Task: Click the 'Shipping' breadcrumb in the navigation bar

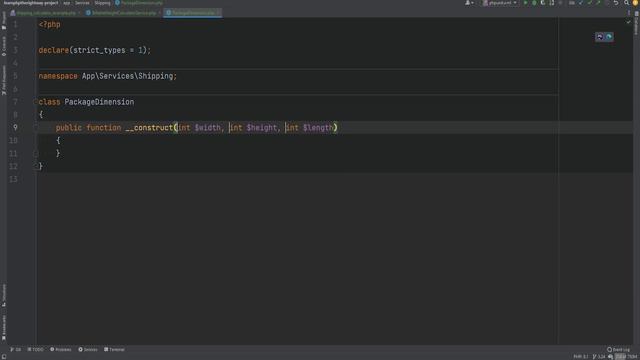Action: click(102, 3)
